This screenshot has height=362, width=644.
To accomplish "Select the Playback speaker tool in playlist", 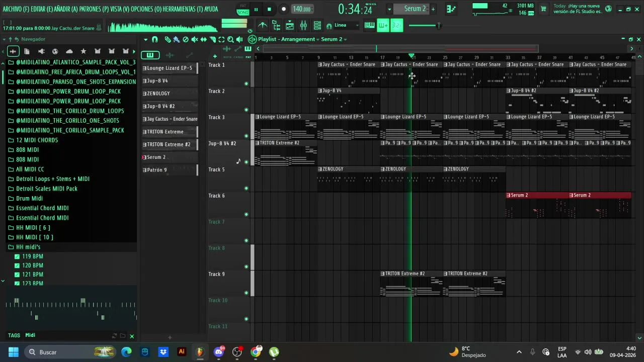I will [x=239, y=39].
